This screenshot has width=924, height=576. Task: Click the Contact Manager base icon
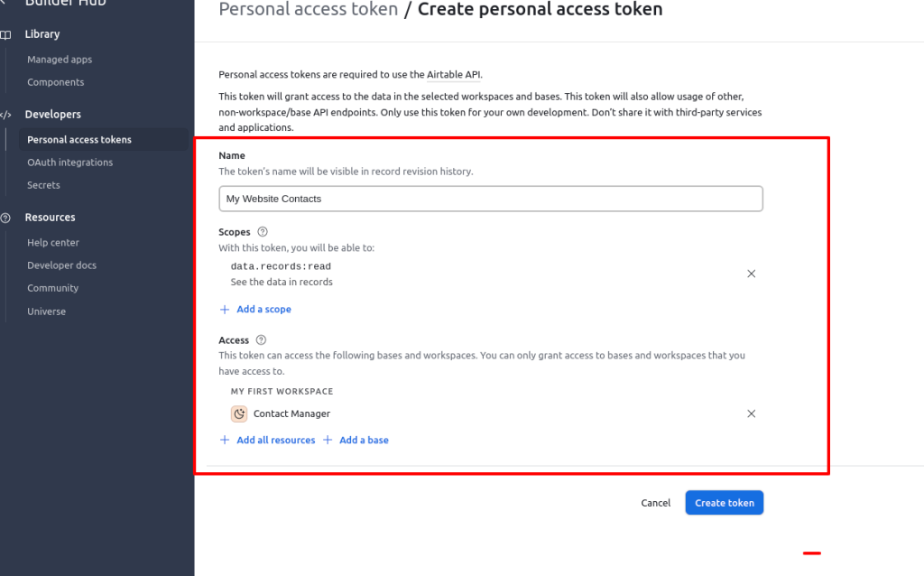coord(239,413)
